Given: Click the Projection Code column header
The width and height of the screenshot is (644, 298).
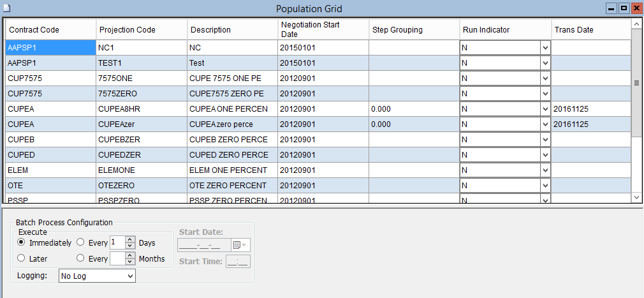Looking at the screenshot, I should point(142,30).
